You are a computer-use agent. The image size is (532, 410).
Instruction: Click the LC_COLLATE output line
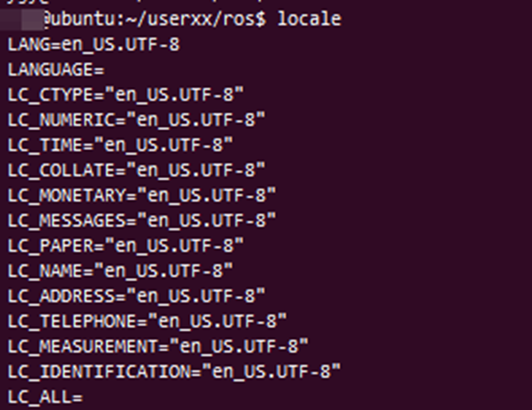pyautogui.click(x=136, y=170)
